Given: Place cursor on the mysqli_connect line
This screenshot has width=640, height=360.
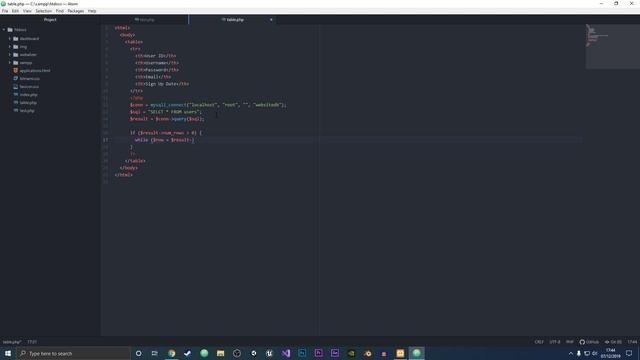Looking at the screenshot, I should pos(208,105).
